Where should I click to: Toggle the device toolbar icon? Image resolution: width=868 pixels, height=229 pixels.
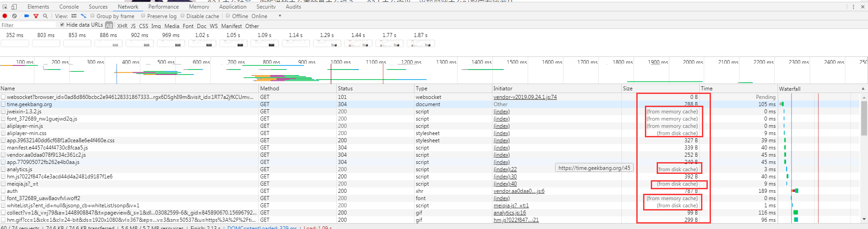click(x=14, y=7)
